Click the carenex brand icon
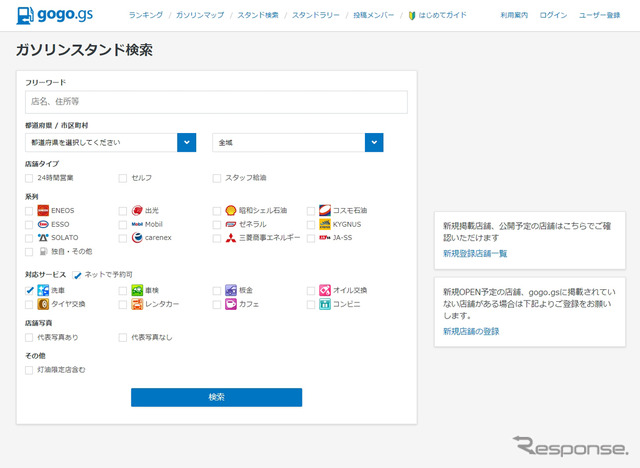 137,237
